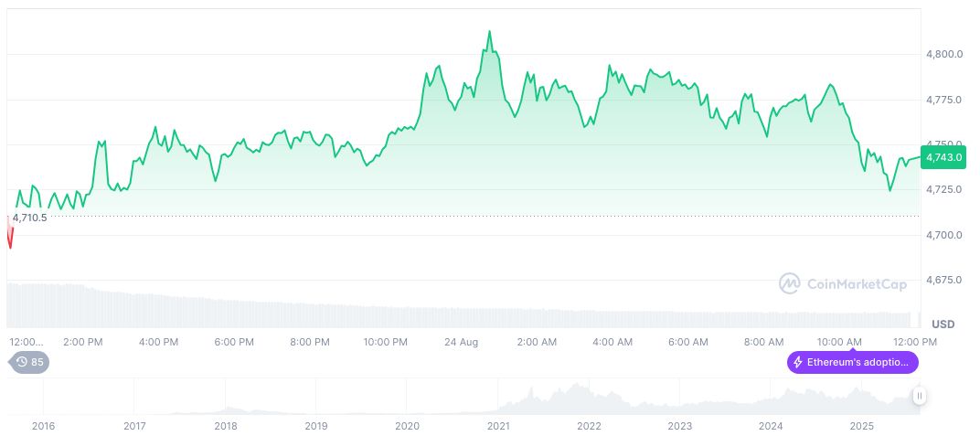
Task: Click the USD currency label
Action: point(943,324)
